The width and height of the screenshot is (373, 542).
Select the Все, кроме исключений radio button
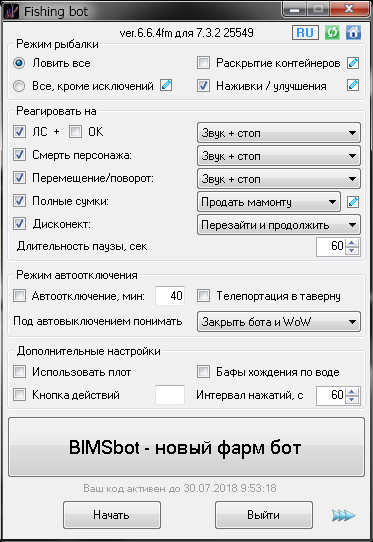[x=19, y=86]
